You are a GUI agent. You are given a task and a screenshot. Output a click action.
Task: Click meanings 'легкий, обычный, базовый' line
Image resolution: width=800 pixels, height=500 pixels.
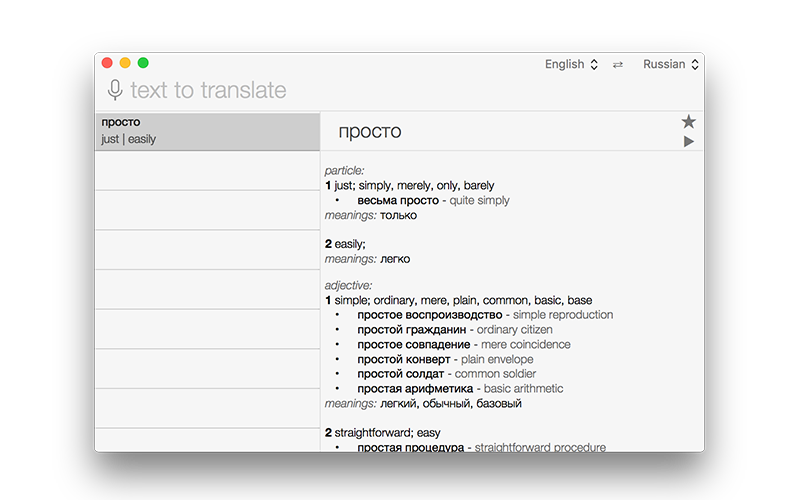pos(423,404)
